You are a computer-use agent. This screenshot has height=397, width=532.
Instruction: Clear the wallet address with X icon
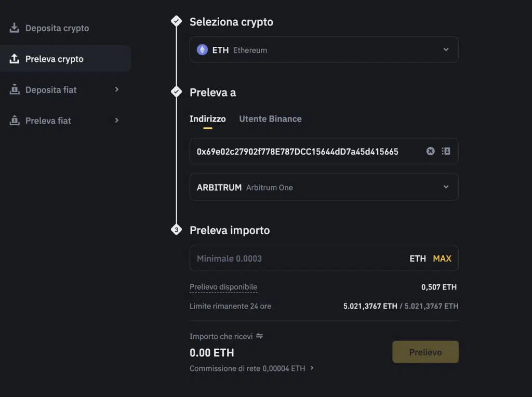click(430, 151)
